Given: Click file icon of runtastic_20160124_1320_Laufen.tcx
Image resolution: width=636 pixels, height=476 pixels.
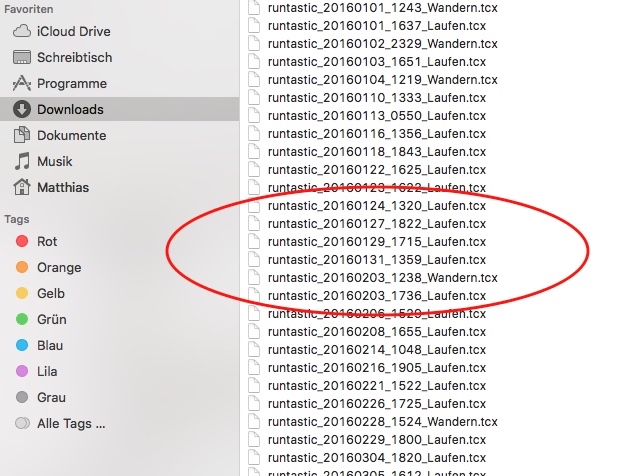Looking at the screenshot, I should pos(253,206).
